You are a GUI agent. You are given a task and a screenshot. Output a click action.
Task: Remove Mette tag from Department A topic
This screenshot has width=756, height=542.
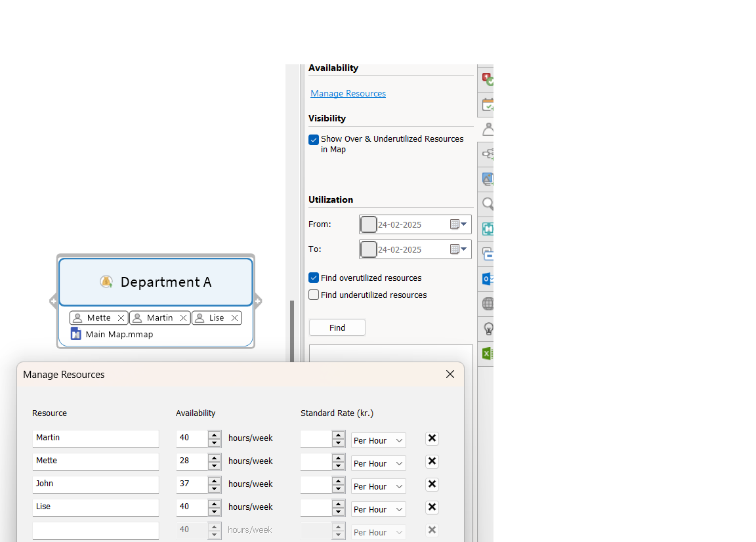121,318
